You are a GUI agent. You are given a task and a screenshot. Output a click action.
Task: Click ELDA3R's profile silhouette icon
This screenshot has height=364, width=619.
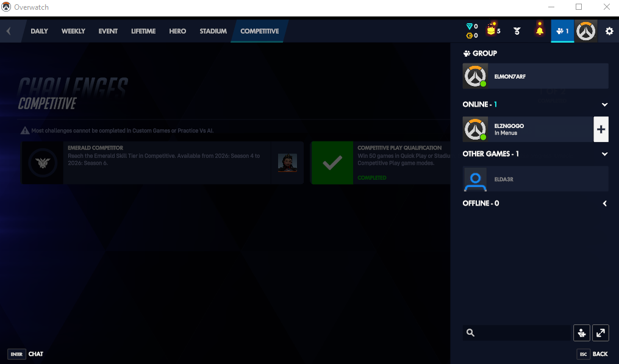(475, 179)
